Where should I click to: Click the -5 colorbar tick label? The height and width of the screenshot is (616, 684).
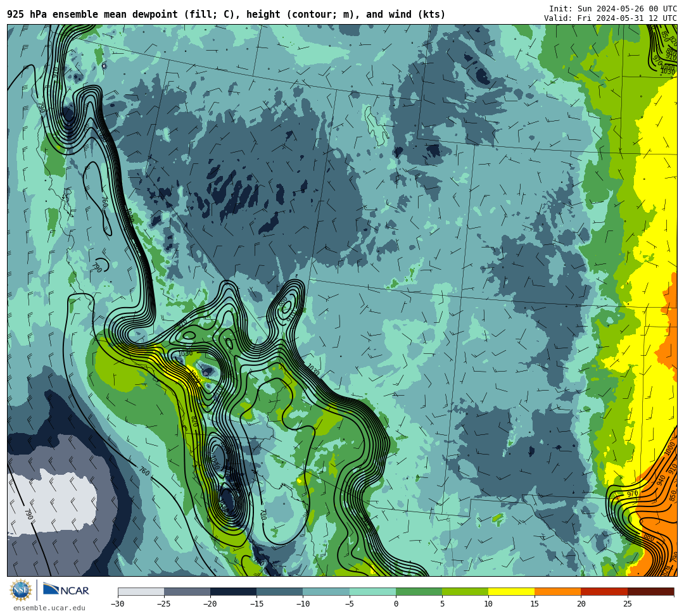pos(350,604)
